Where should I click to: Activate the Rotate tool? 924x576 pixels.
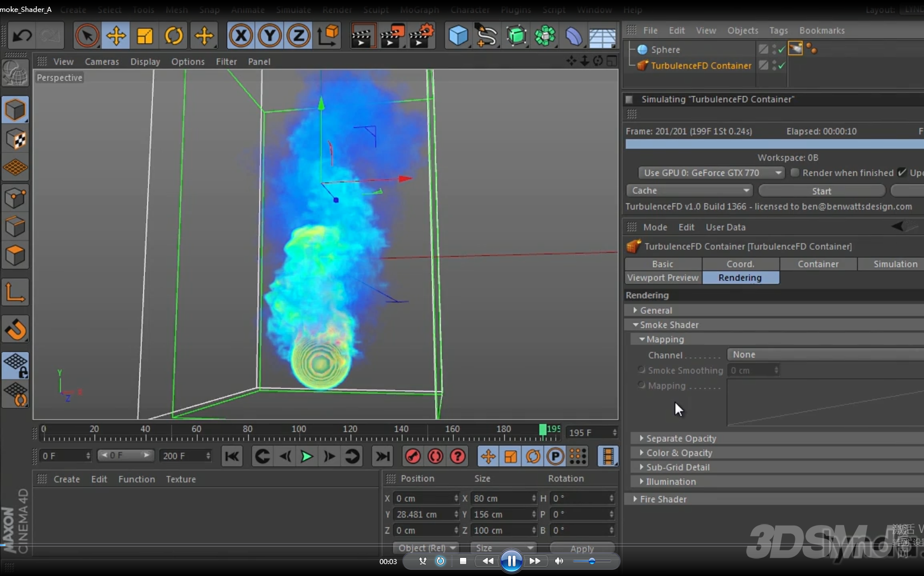[x=174, y=36]
